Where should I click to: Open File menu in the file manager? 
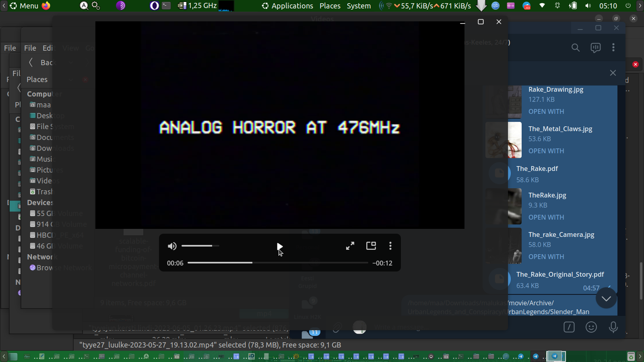30,48
